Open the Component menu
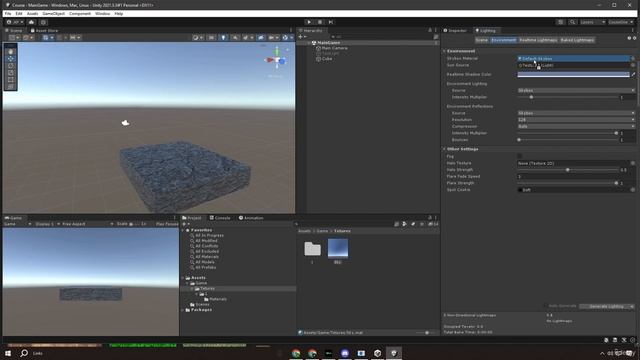640x360 pixels. click(80, 13)
